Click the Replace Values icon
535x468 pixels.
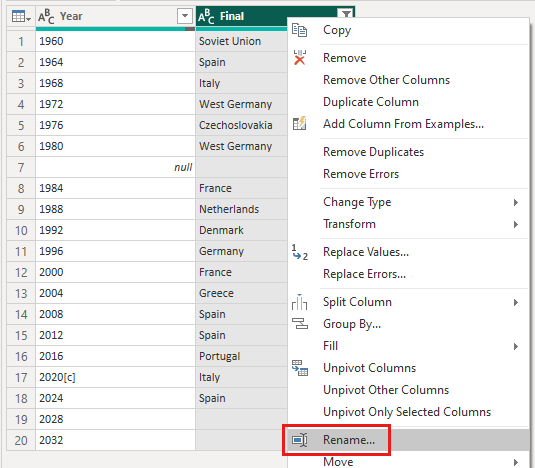coord(300,252)
